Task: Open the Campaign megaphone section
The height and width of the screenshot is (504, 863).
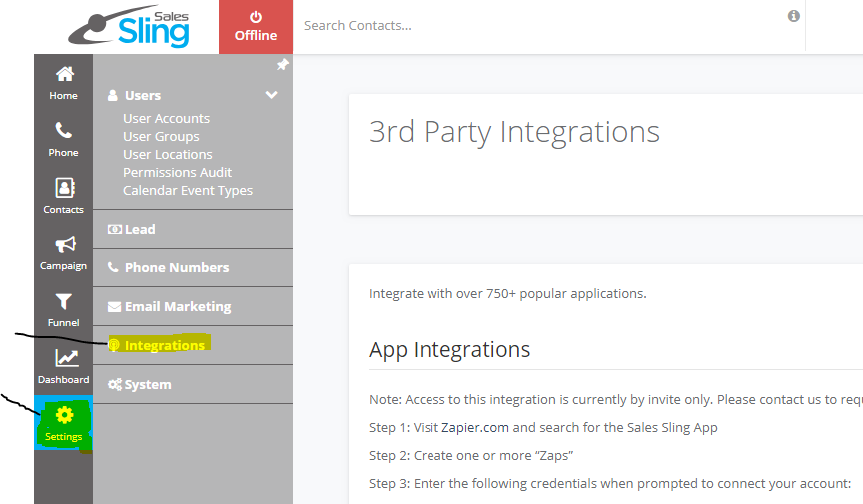Action: 63,253
